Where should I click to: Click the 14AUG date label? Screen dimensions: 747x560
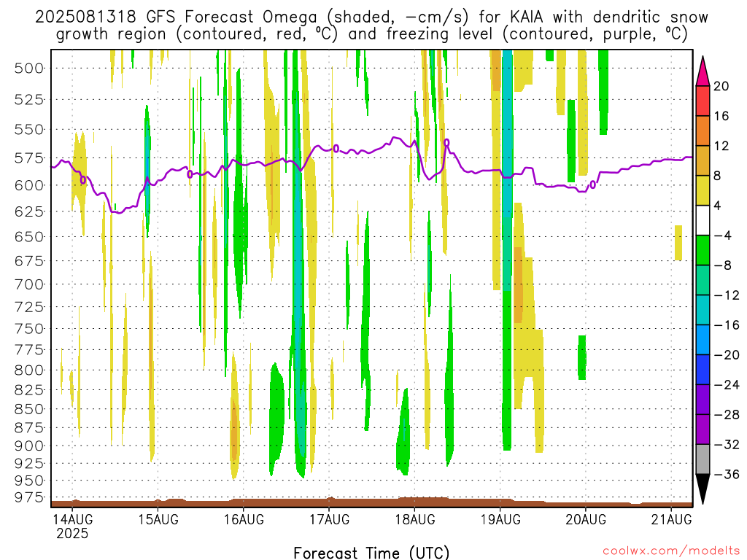point(72,519)
